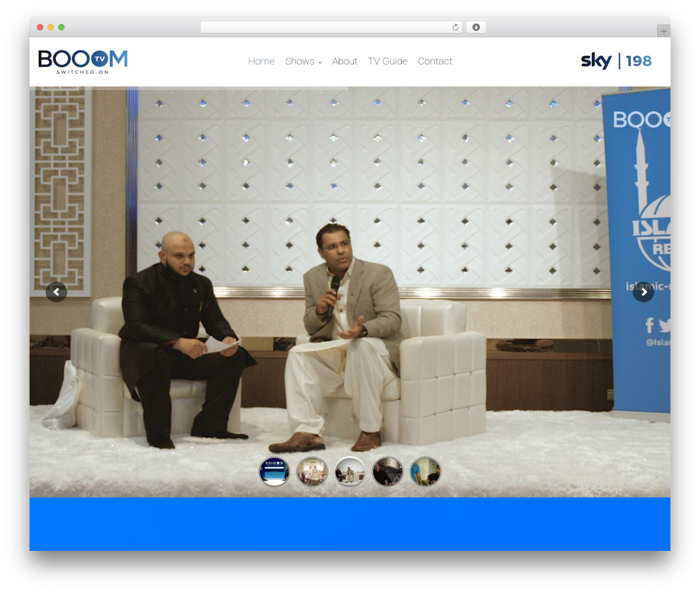Click the Sky 198 channel logo
The height and width of the screenshot is (593, 700).
point(616,61)
